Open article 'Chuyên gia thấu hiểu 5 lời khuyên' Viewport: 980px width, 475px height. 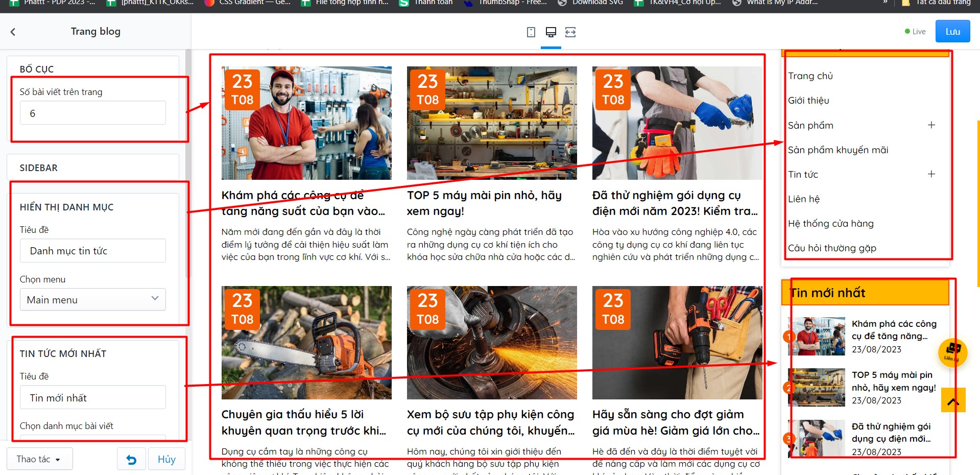(x=304, y=422)
